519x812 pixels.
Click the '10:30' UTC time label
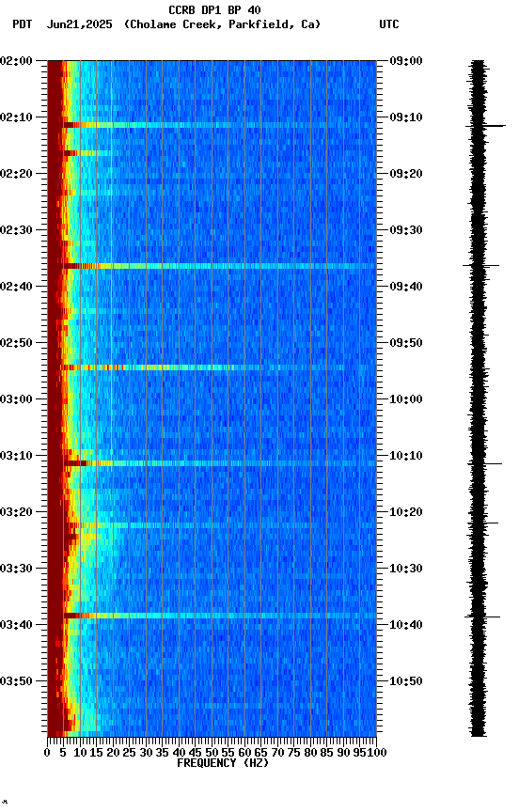click(x=406, y=569)
